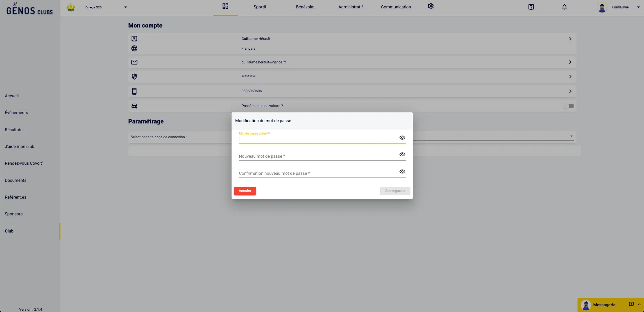Image resolution: width=644 pixels, height=312 pixels.
Task: Open the Sportif menu
Action: [260, 7]
